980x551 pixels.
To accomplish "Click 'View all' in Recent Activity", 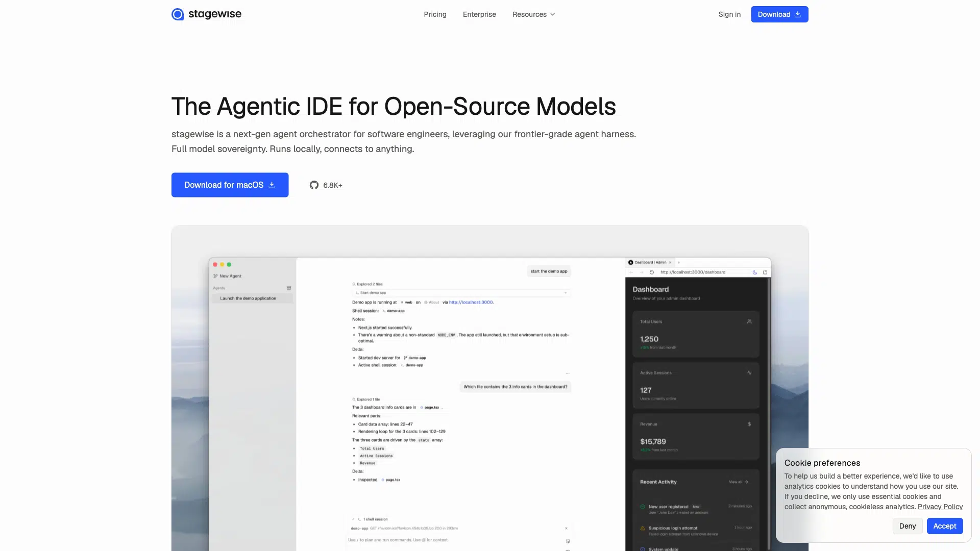I will 739,482.
